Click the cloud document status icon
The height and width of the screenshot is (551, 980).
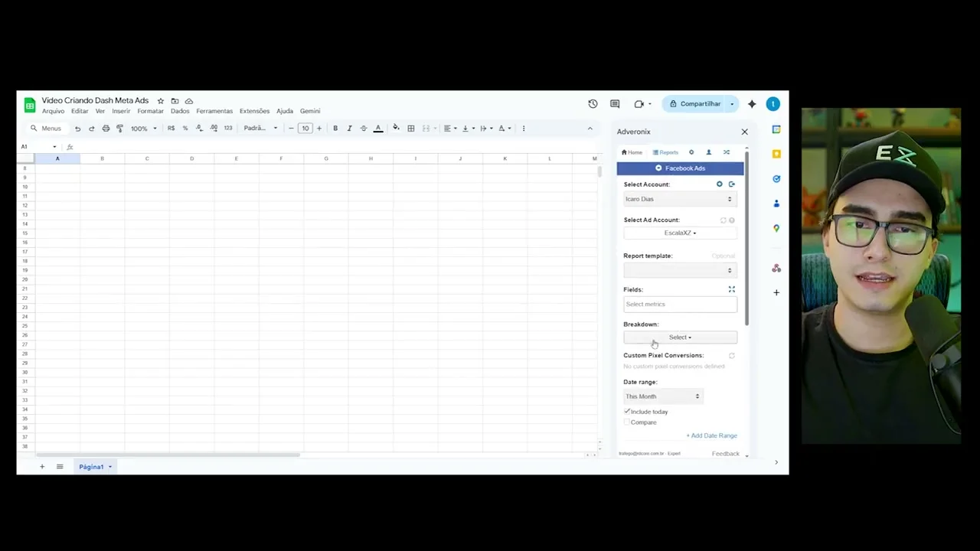pyautogui.click(x=189, y=101)
